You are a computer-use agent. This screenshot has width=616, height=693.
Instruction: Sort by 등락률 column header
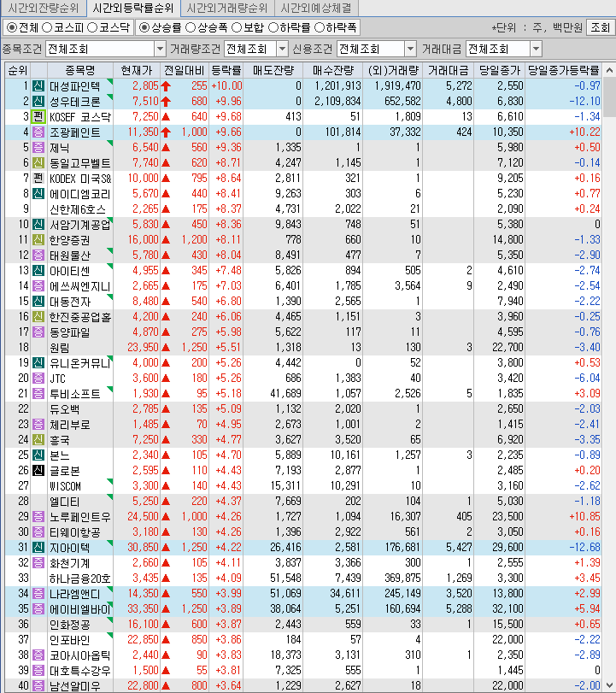point(226,70)
